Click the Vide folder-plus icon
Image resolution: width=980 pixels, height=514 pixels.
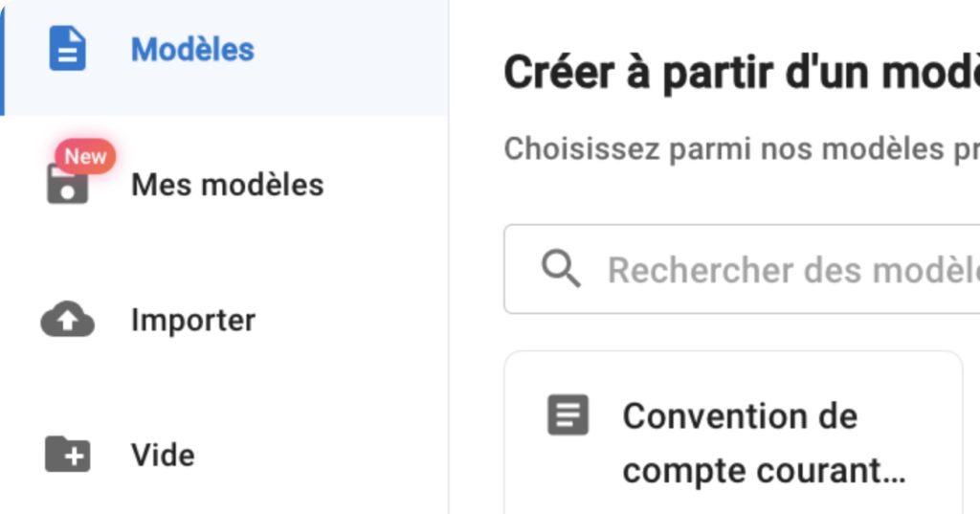pyautogui.click(x=67, y=455)
